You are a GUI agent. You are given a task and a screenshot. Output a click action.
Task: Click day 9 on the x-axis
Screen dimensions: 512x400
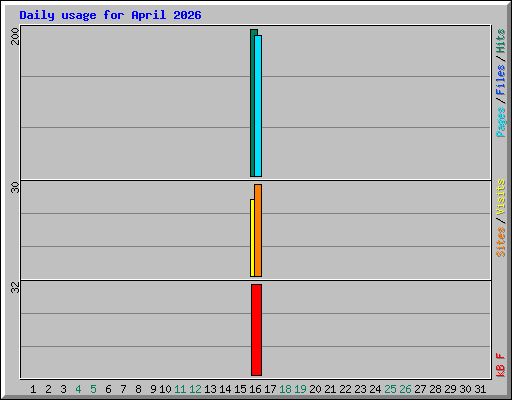click(x=153, y=389)
